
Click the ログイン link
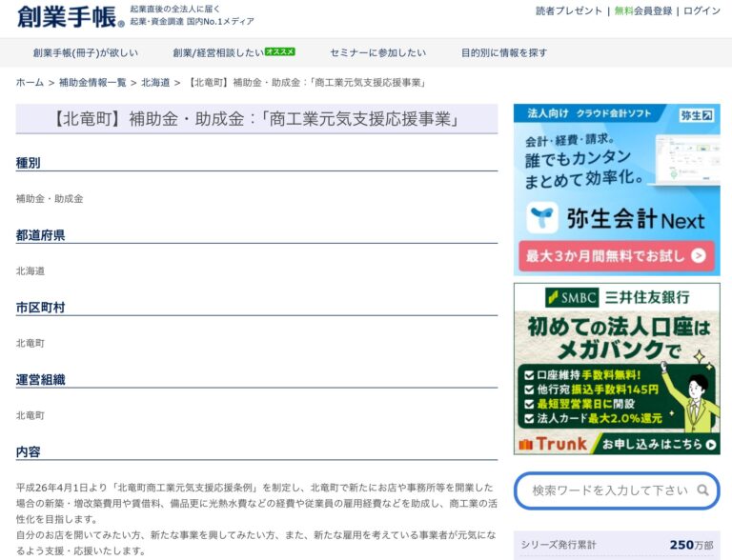701,11
